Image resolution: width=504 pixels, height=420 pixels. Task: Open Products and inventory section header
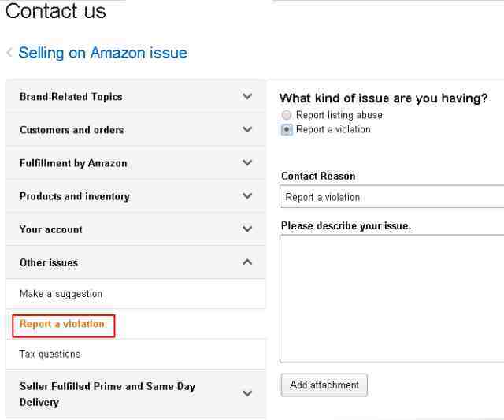click(75, 196)
